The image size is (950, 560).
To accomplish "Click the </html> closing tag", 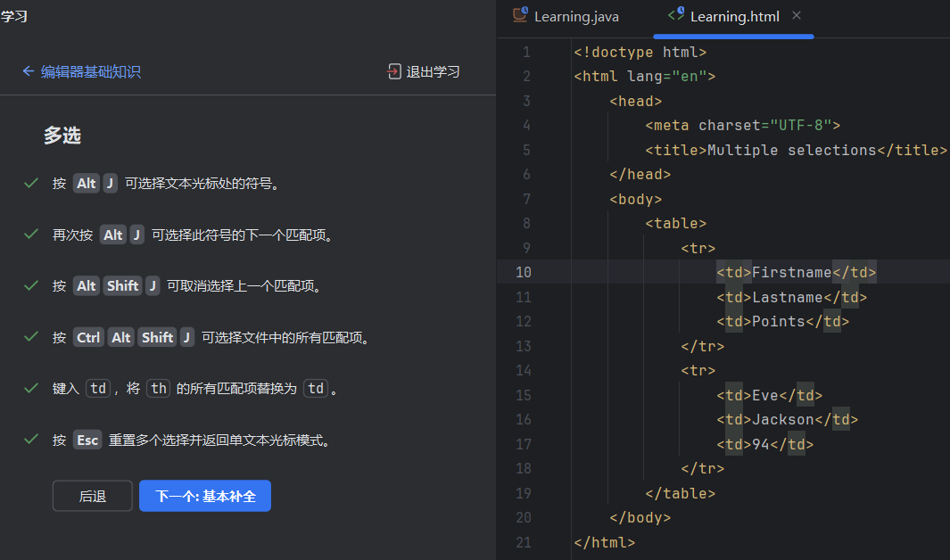I will [604, 542].
